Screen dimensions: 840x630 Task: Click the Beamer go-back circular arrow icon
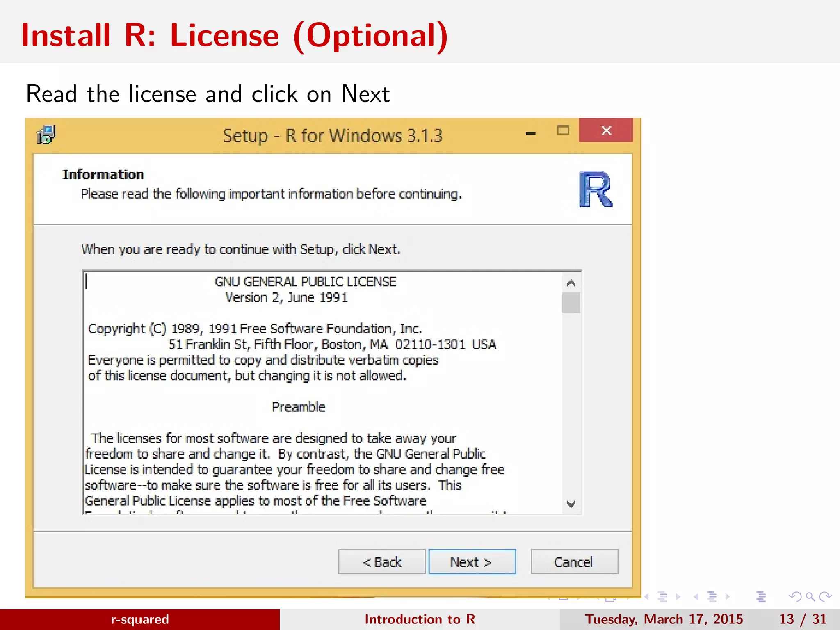(x=795, y=596)
